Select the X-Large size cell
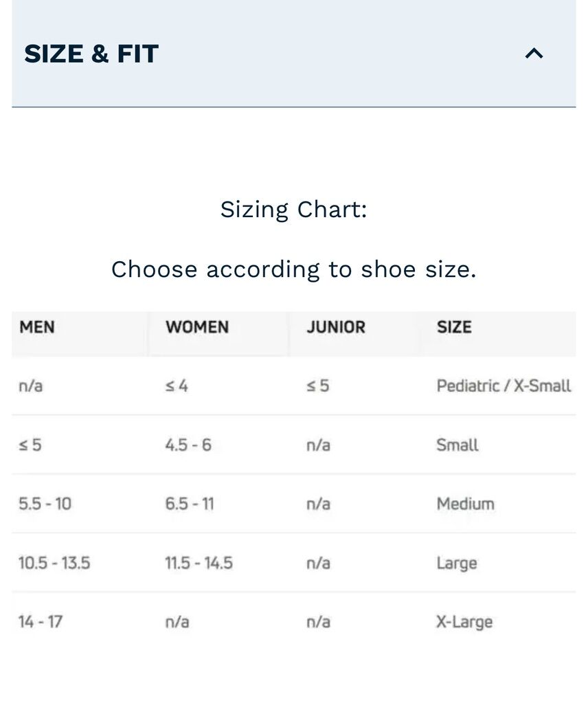 pyautogui.click(x=464, y=623)
